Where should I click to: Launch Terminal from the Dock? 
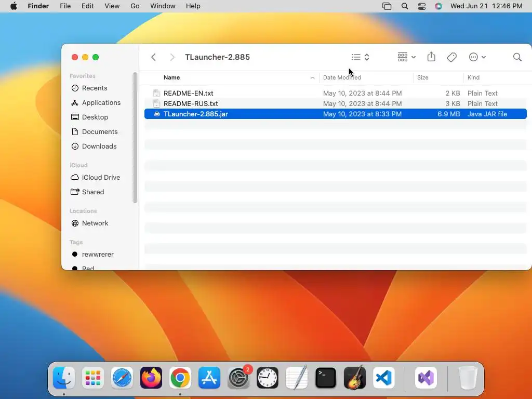pos(326,378)
